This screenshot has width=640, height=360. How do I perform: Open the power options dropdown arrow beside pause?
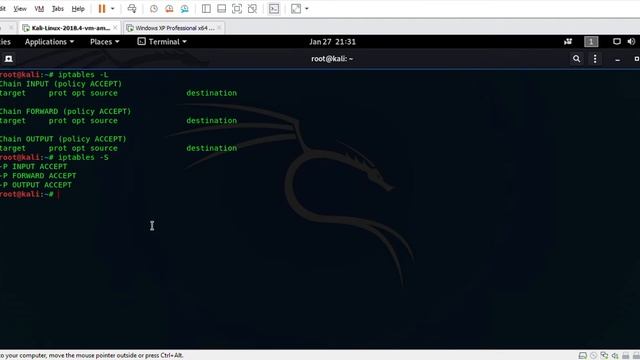113,9
